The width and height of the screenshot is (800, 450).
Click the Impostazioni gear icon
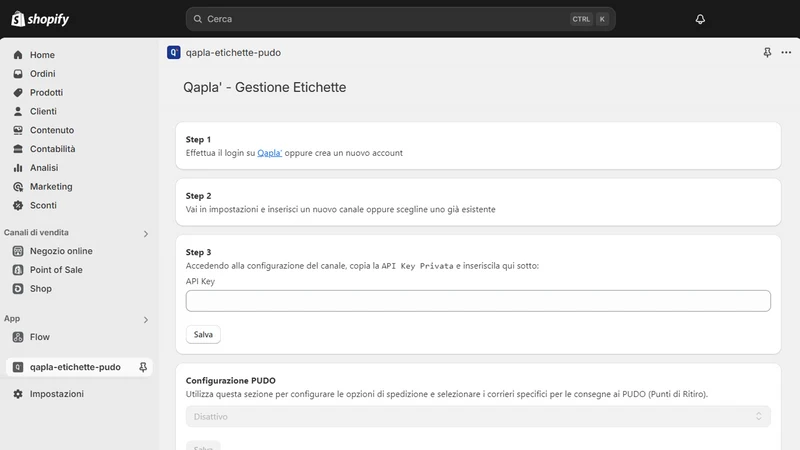pos(18,394)
